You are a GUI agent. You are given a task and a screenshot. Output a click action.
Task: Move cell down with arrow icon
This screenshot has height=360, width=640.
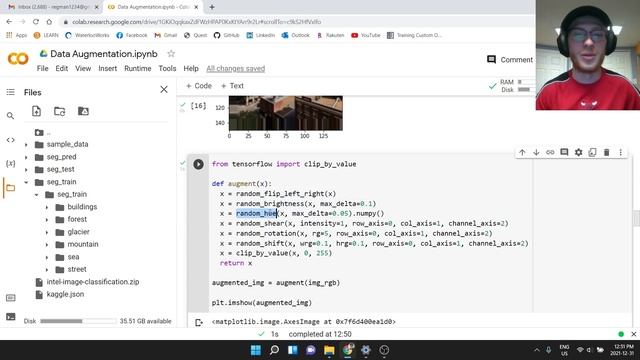[536, 152]
